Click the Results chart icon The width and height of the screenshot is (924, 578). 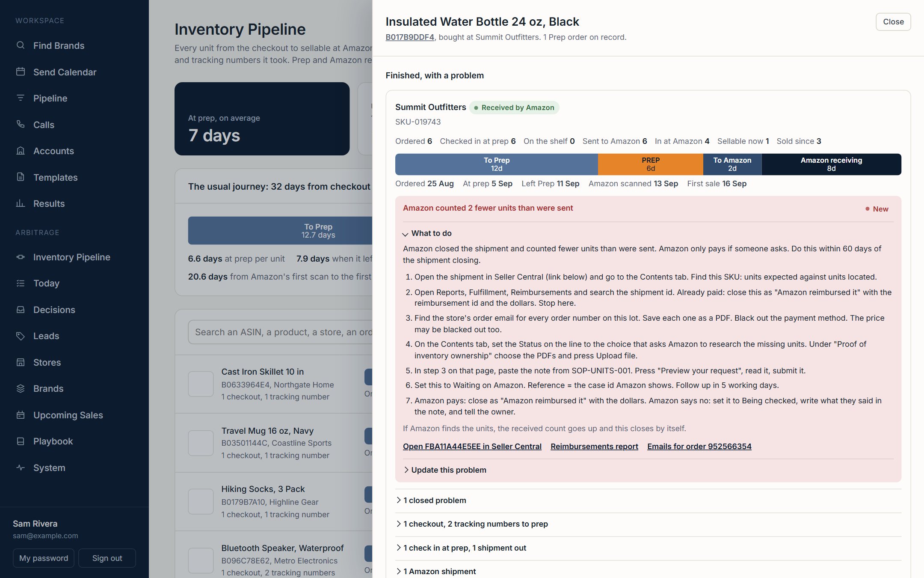pyautogui.click(x=21, y=203)
